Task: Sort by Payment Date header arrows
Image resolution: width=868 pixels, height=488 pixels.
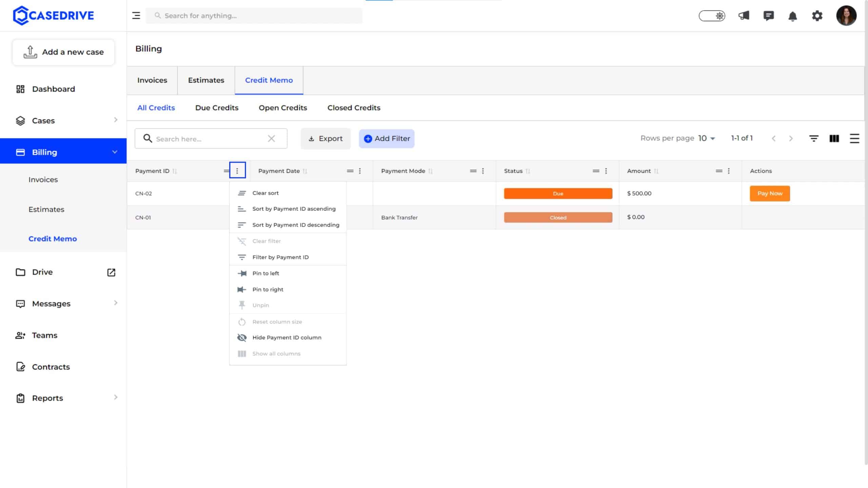Action: point(305,171)
